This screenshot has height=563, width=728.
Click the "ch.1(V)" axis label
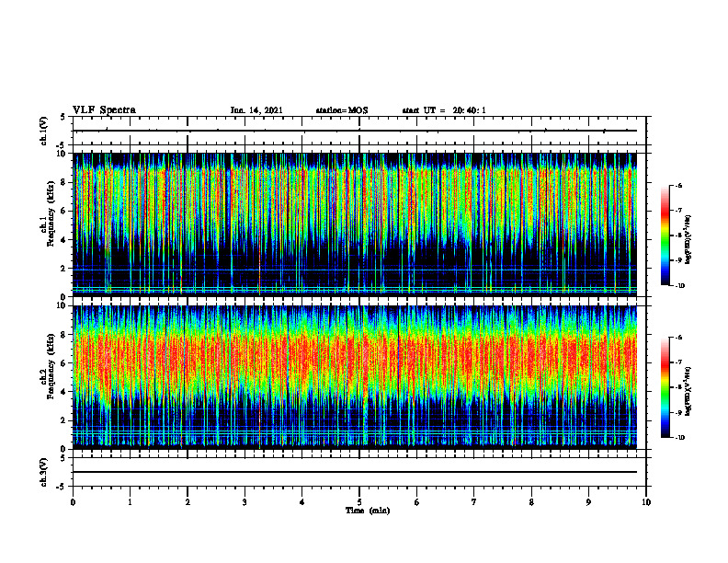coord(44,131)
